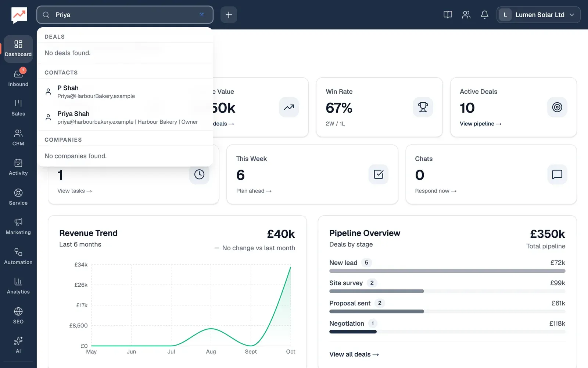Screen dimensions: 588x368
Task: Click the Site survey stage row
Action: pos(447,287)
